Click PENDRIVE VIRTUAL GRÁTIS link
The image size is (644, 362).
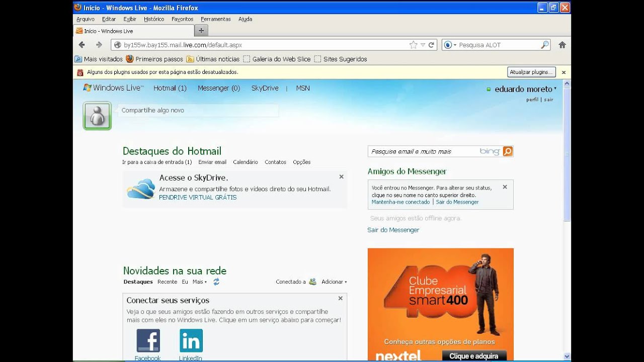click(198, 198)
